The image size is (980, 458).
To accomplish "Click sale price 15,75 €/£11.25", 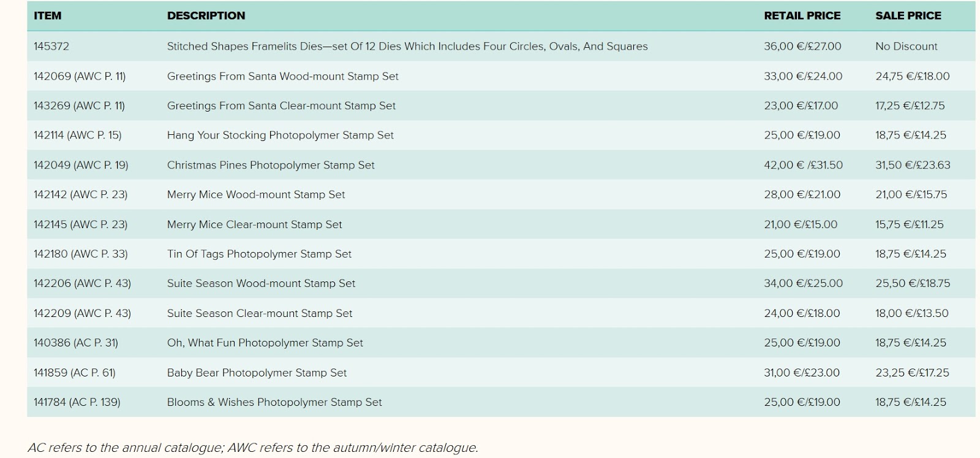I will click(910, 224).
